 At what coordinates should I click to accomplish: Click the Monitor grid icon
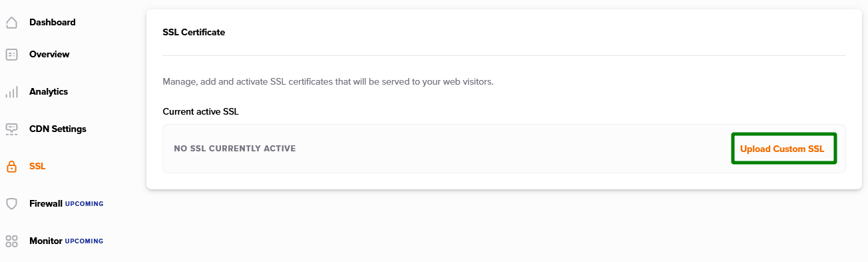[11, 241]
